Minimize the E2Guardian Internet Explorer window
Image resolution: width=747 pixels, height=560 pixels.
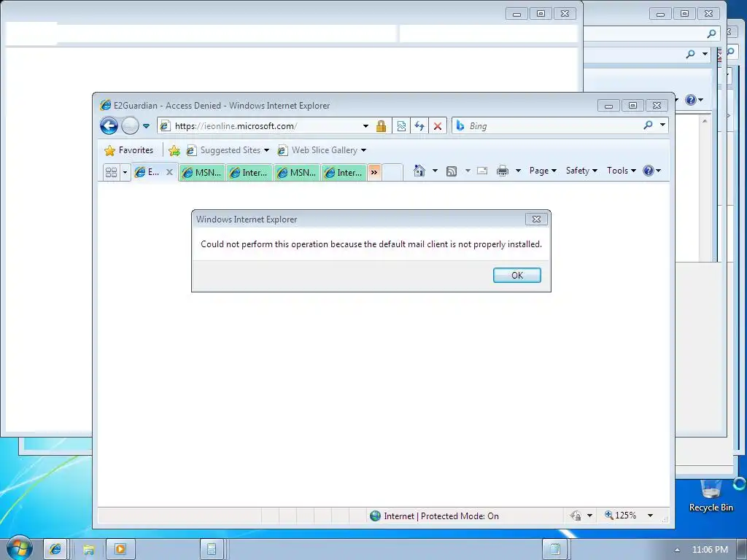pos(608,105)
